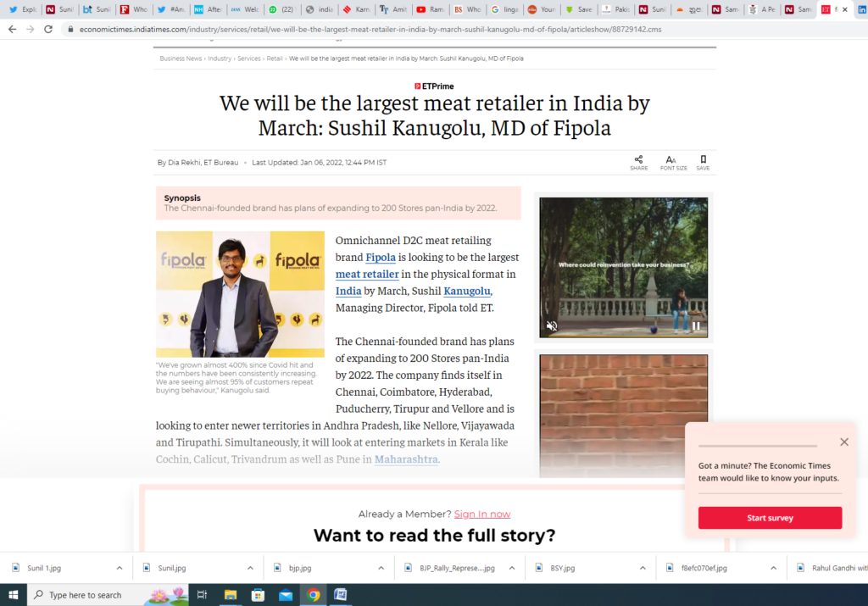Open the menu for BSY.jpg download
The image size is (868, 606).
click(643, 568)
